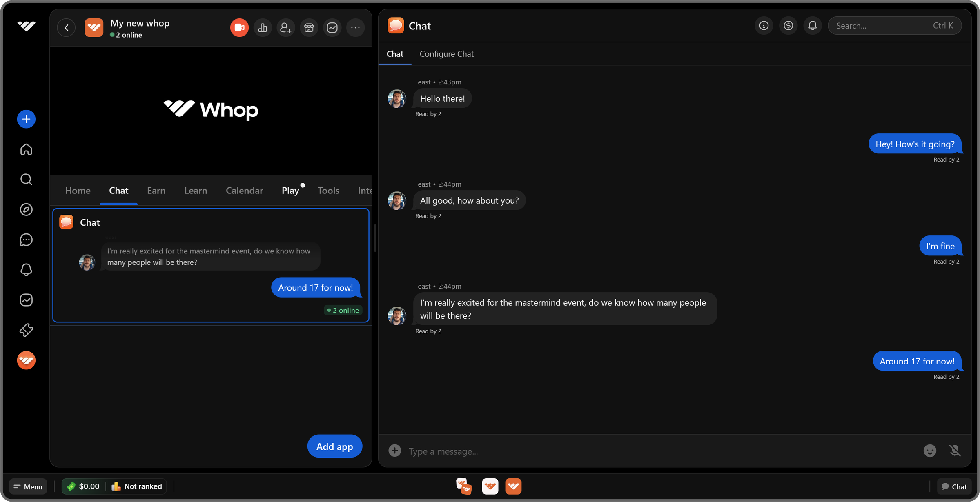Start a video call with the orange camera icon
Screen dimensions: 980x502
(x=239, y=27)
